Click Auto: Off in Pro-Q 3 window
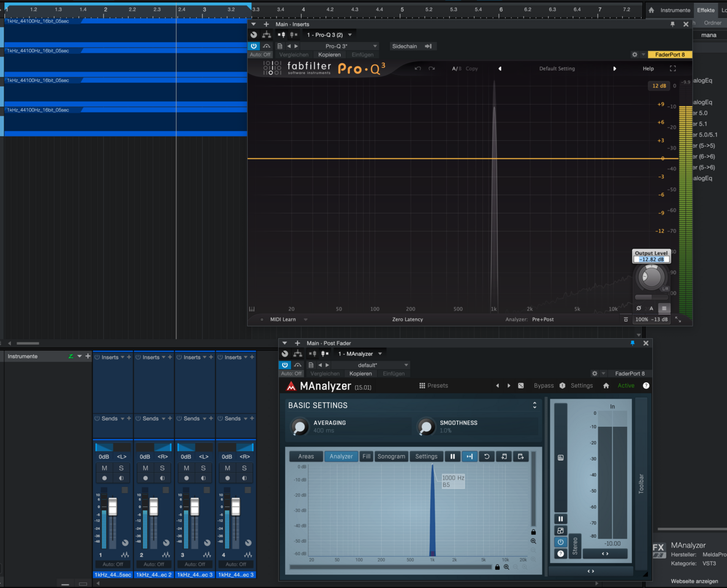The image size is (727, 588). (260, 55)
